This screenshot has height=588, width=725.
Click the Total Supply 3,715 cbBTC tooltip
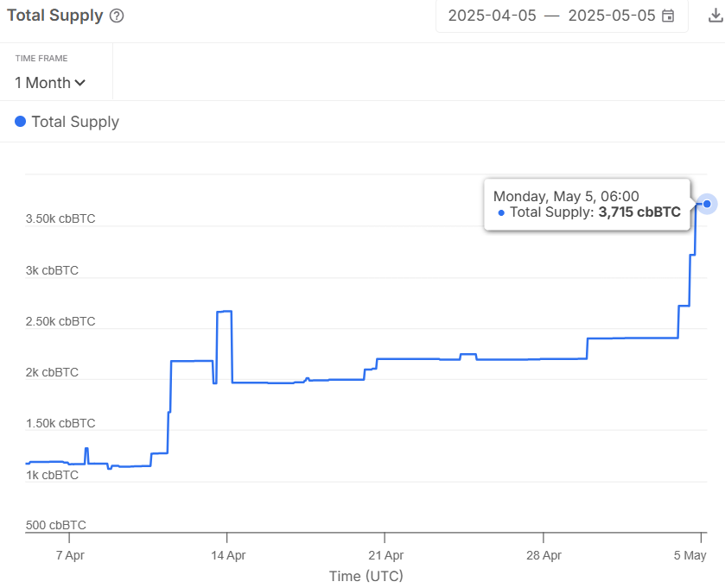pos(588,205)
